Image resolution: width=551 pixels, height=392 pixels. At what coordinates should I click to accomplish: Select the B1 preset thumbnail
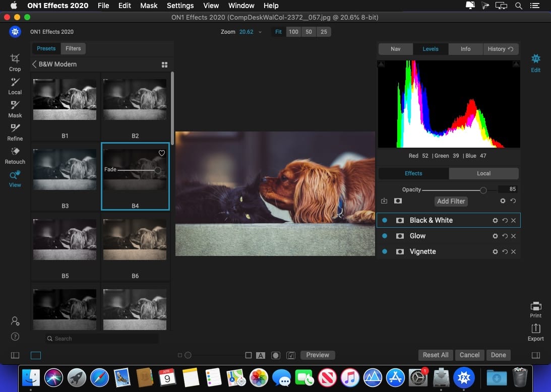click(65, 99)
